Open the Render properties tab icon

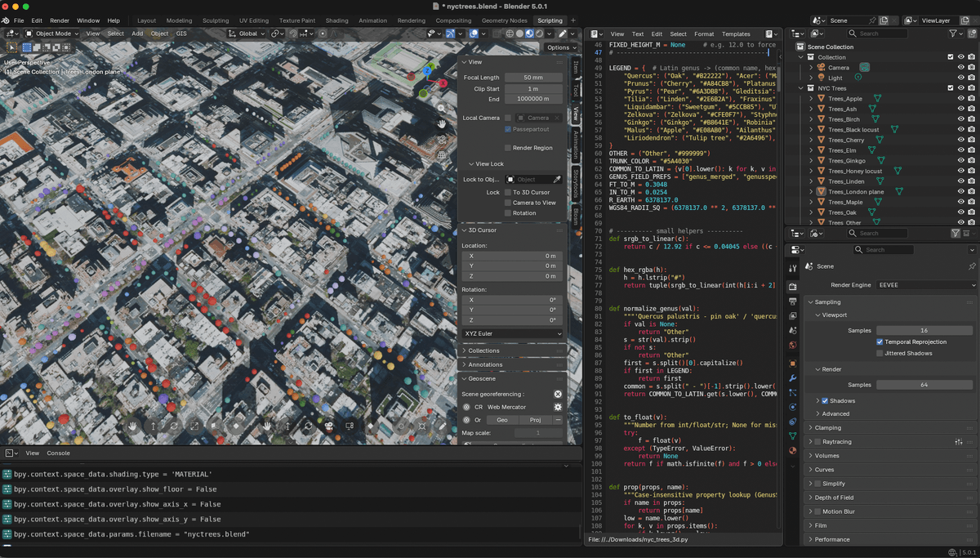point(792,287)
